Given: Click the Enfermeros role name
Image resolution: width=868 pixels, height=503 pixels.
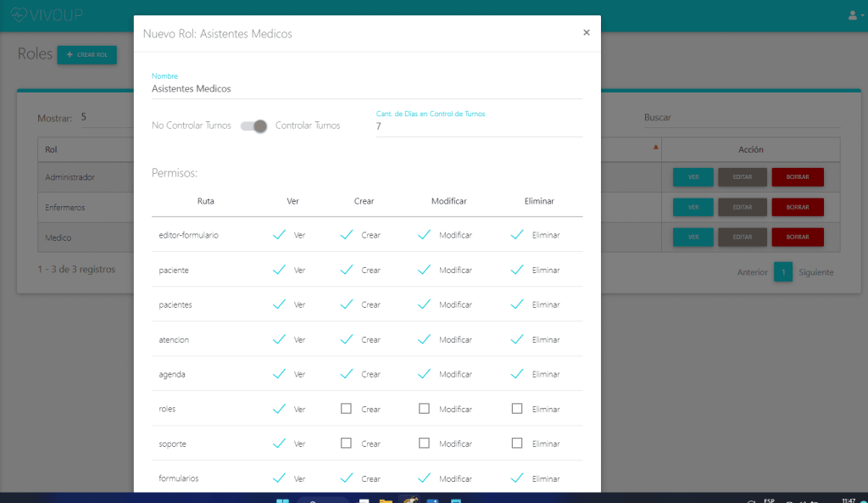Looking at the screenshot, I should coord(64,207).
